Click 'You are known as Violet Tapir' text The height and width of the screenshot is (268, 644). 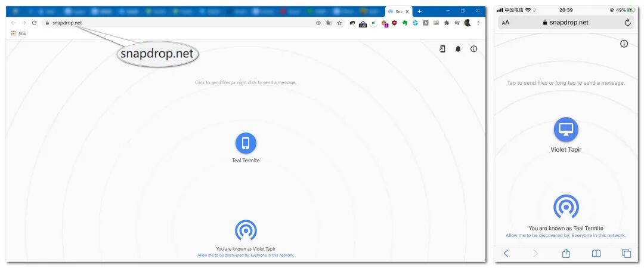click(246, 249)
